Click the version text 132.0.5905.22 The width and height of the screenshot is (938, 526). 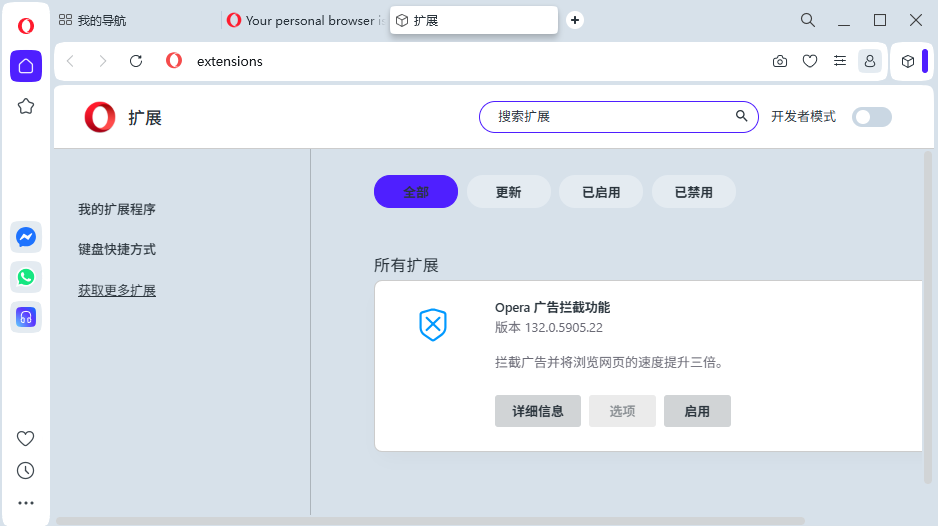tap(564, 327)
